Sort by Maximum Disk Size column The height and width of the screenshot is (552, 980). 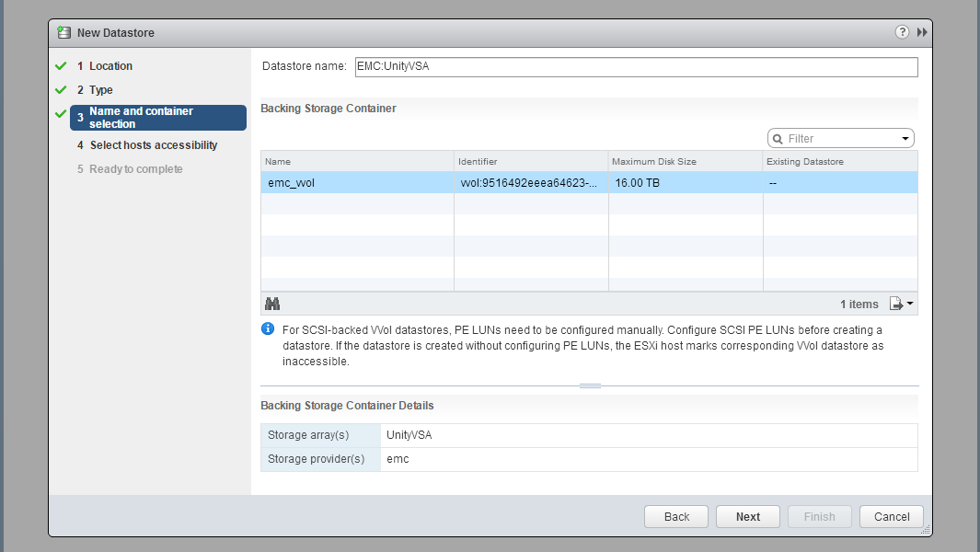tap(685, 162)
